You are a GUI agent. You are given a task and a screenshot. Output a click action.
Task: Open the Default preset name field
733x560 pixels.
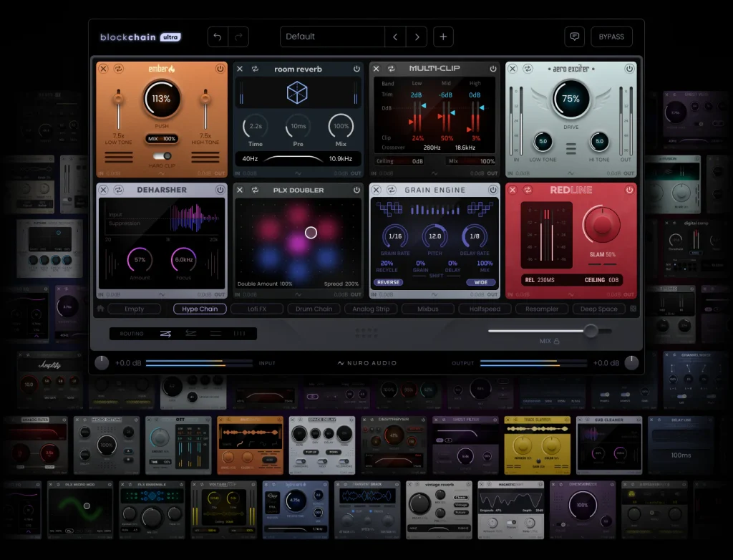click(333, 37)
